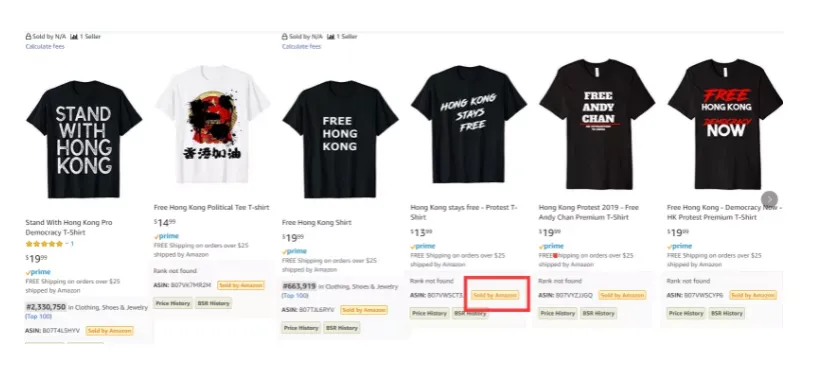Open the Stand With Hong Kong shirt image
Screen dimensions: 823x368
[x=84, y=139]
